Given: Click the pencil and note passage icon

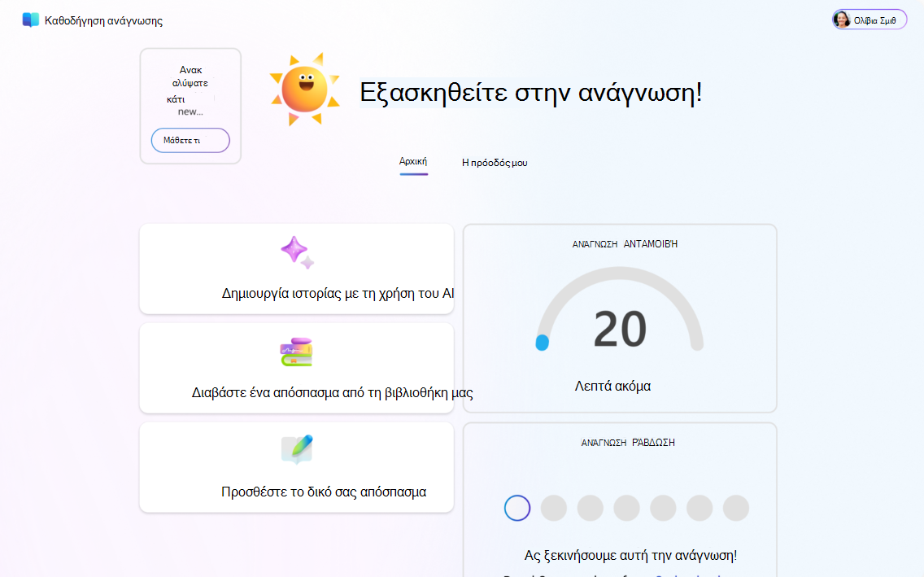Looking at the screenshot, I should click(296, 450).
